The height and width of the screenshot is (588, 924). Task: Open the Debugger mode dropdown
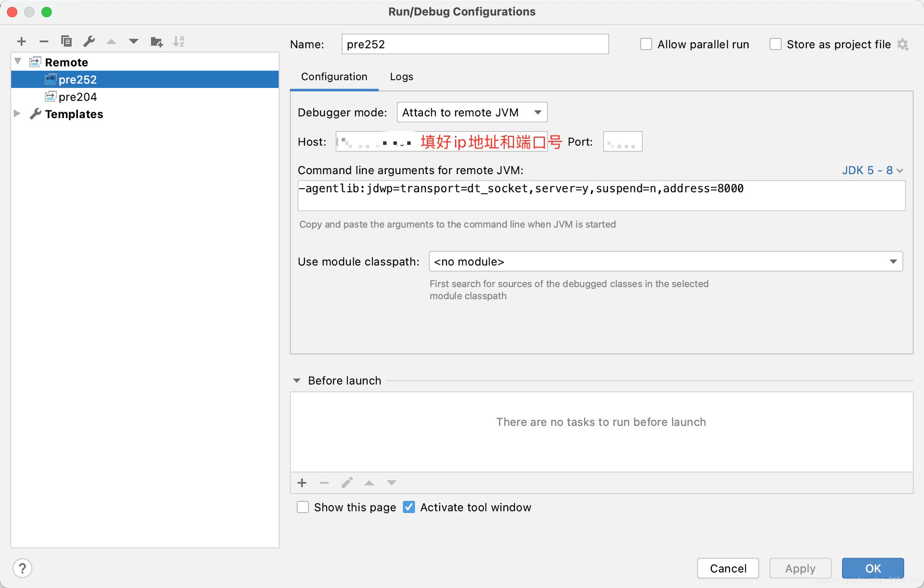[471, 113]
